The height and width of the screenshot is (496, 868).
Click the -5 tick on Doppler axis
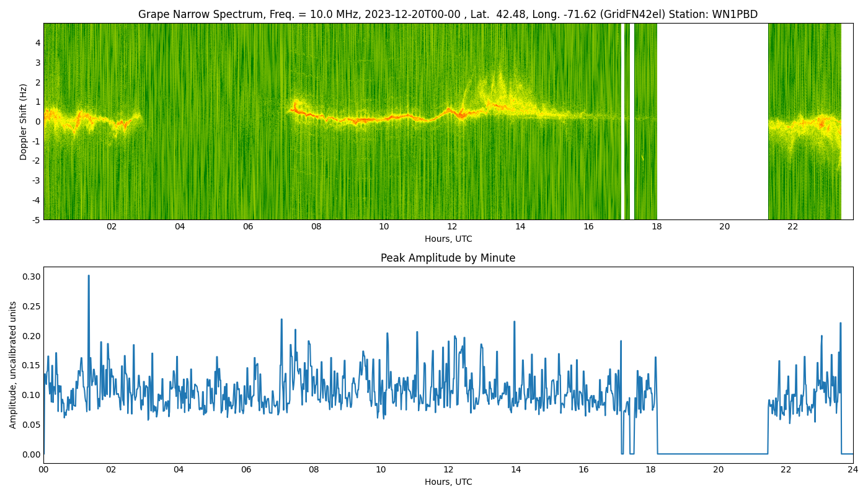click(36, 219)
